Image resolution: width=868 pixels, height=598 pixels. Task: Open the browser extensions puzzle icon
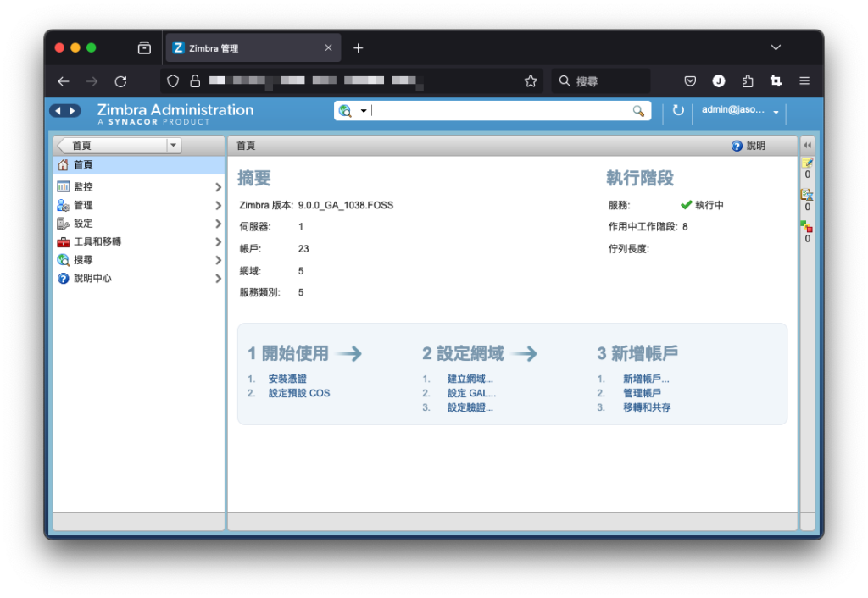tap(748, 81)
